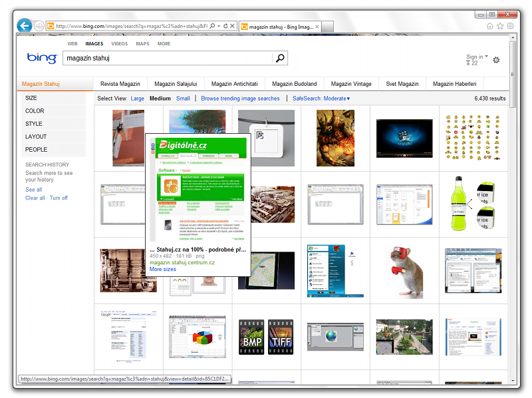Screen dimensions: 532x398
Task: Open Favorites star icon
Action: tap(500, 26)
